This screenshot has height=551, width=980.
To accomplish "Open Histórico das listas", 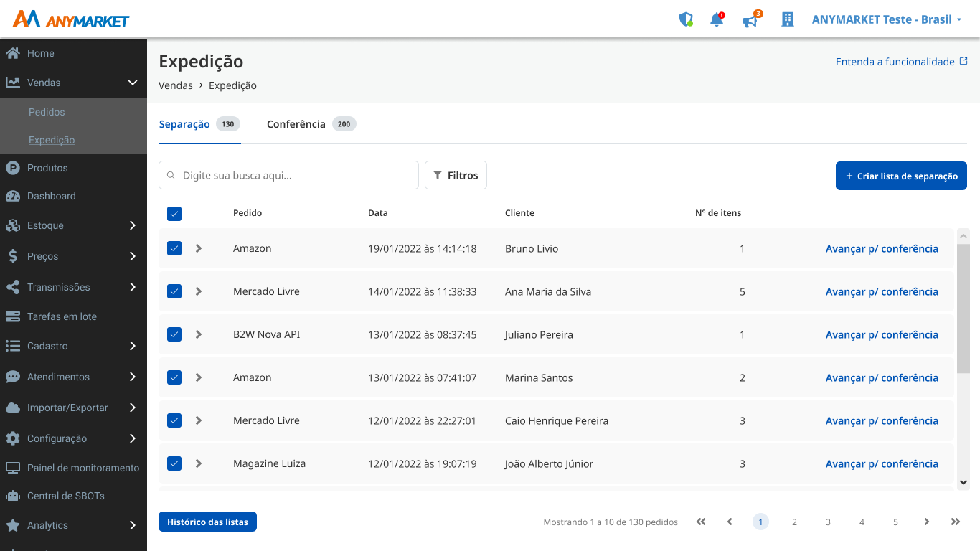I will click(x=207, y=522).
